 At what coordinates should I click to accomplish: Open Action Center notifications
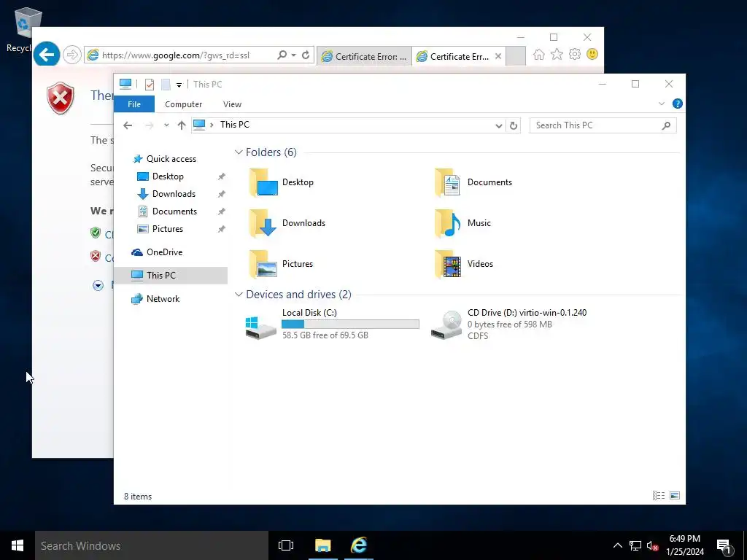click(x=724, y=545)
